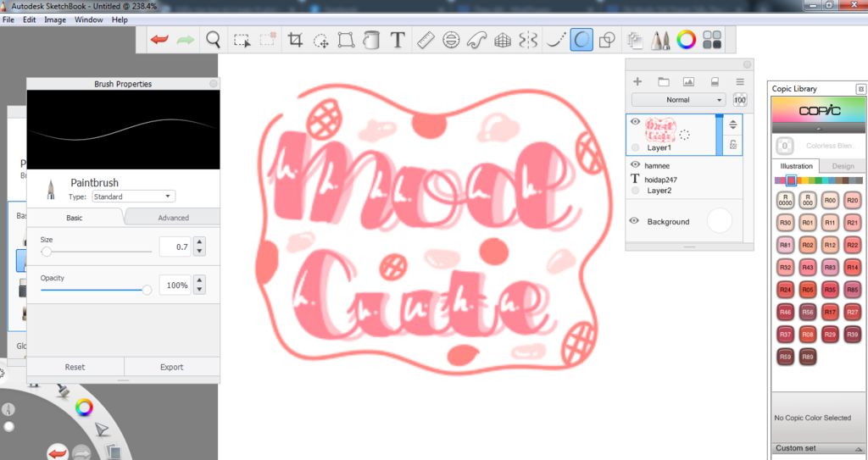868x460 pixels.
Task: Enable the Ellipse guide tool
Action: [x=451, y=40]
